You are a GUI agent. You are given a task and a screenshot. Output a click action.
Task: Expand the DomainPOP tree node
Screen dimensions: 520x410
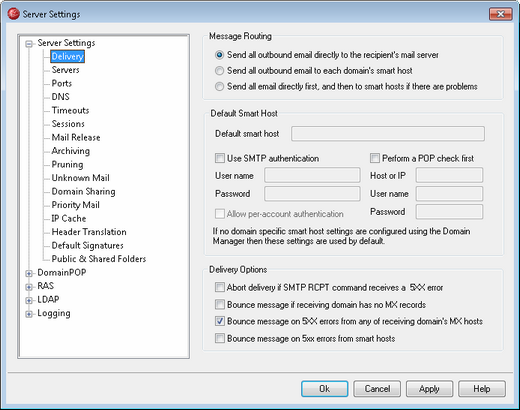pyautogui.click(x=29, y=273)
